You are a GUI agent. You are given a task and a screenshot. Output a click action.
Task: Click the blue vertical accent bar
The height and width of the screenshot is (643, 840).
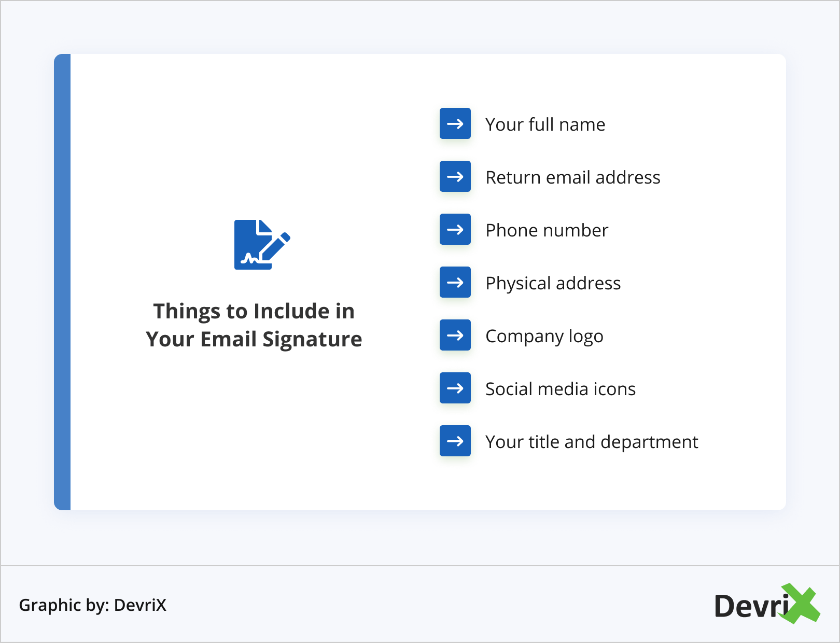pos(62,282)
